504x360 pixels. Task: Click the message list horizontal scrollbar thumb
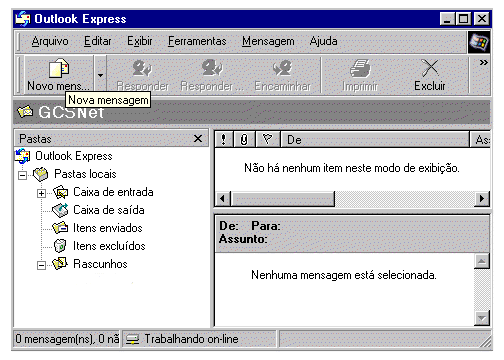pos(283,199)
